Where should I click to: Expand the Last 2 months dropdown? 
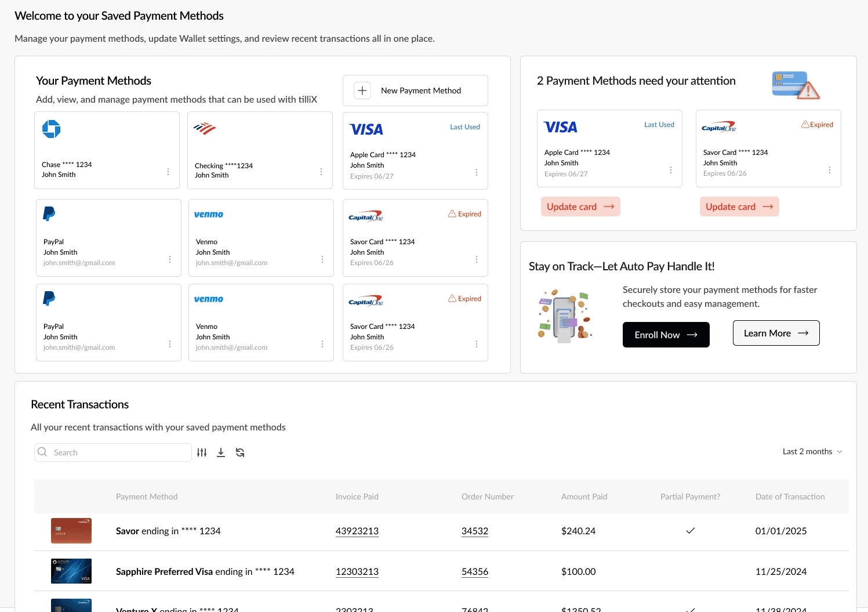click(812, 451)
